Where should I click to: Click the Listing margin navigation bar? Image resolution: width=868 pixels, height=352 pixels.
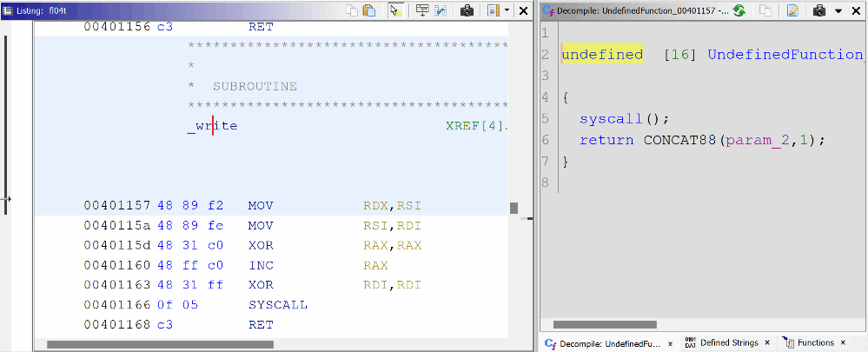coord(5,124)
